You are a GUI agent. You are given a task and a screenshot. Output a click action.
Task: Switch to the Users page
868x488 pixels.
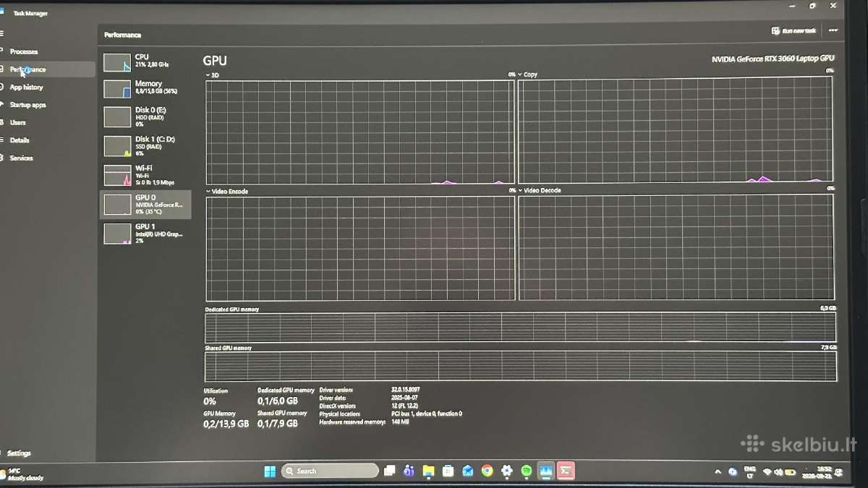[48, 122]
